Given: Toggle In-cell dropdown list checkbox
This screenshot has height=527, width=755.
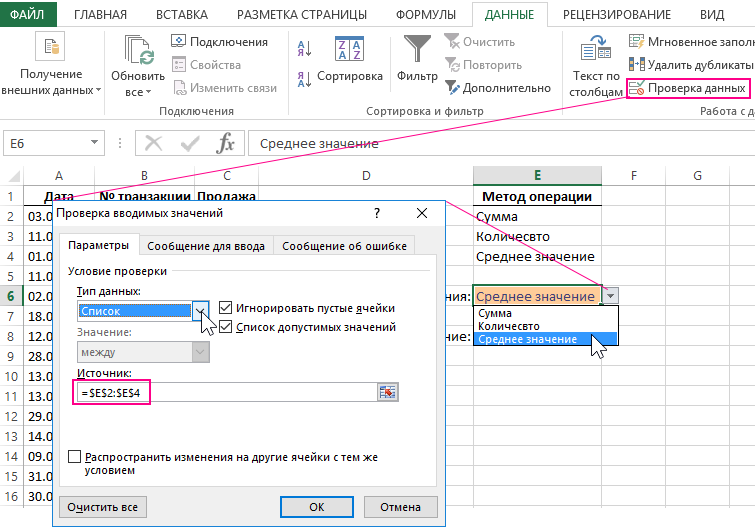Looking at the screenshot, I should pyautogui.click(x=225, y=327).
